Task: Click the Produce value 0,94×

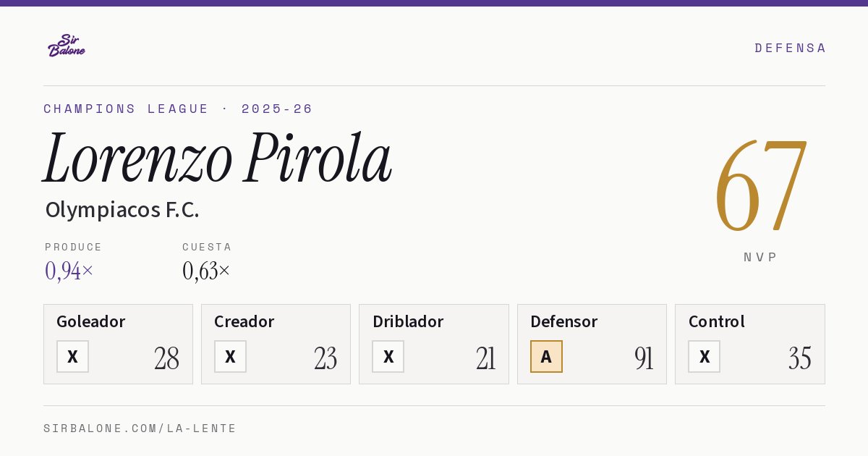Action: click(x=69, y=271)
